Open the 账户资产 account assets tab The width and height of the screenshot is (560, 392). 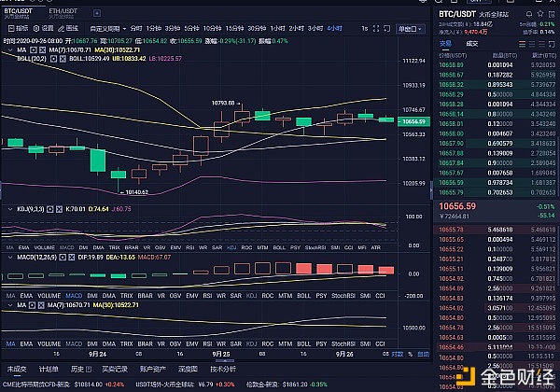152,370
